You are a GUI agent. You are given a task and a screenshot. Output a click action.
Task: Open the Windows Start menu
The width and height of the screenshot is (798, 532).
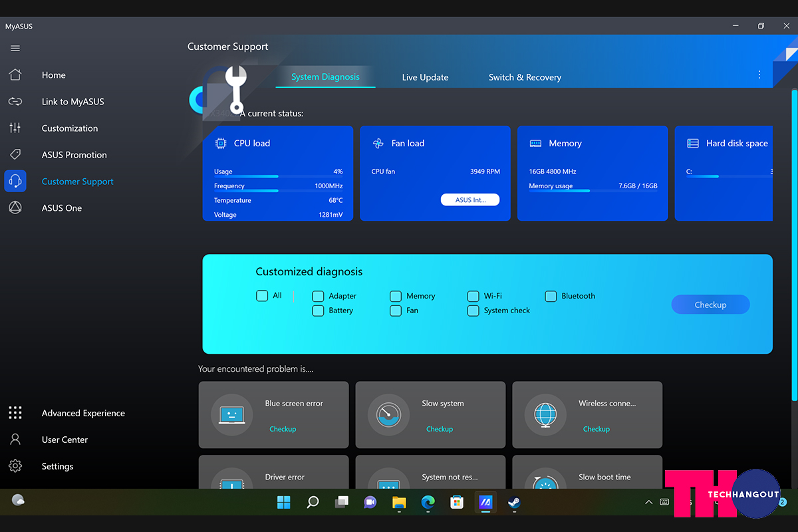pyautogui.click(x=284, y=502)
